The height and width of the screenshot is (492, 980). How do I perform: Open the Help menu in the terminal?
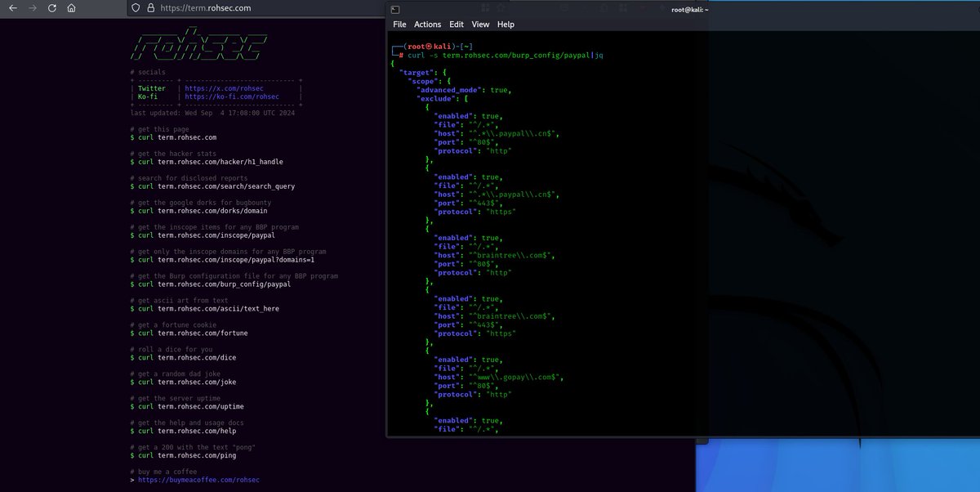tap(506, 25)
